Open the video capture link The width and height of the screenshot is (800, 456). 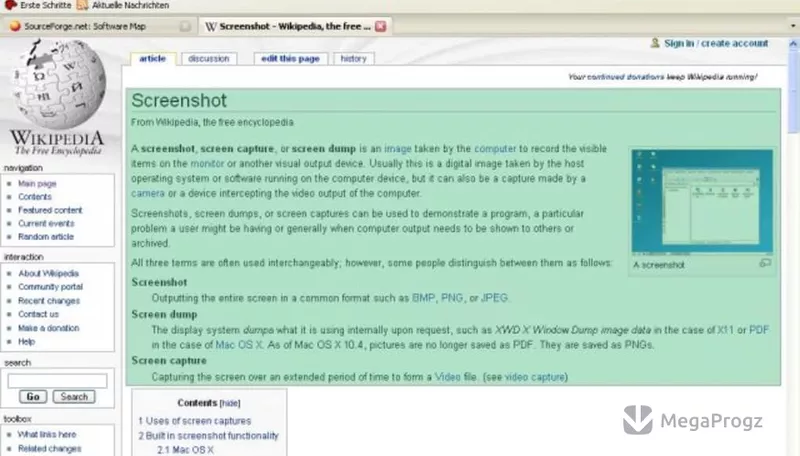(x=535, y=377)
